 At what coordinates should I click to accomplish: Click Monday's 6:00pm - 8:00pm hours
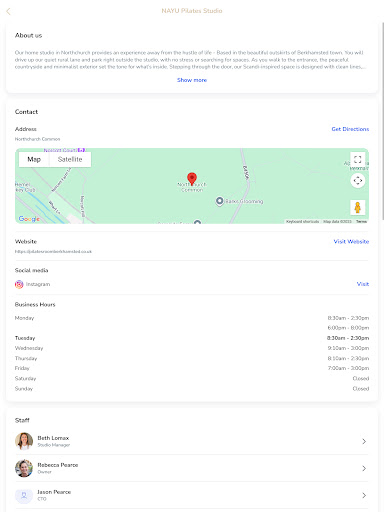pyautogui.click(x=348, y=328)
